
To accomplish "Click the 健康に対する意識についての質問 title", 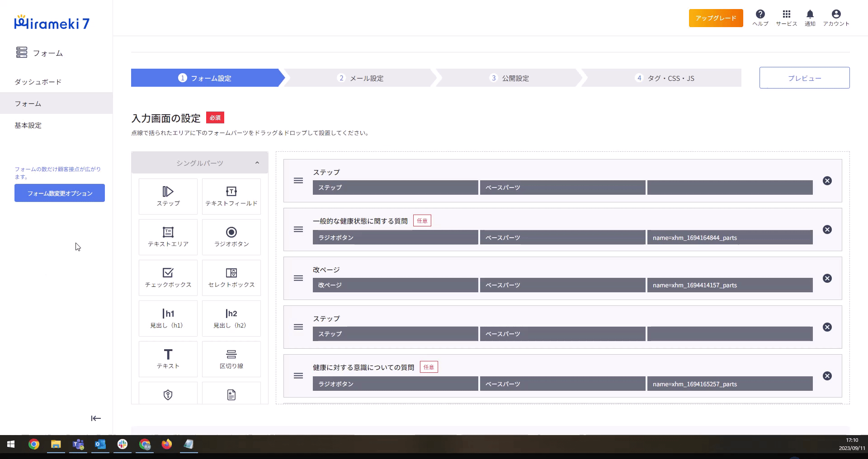I will 363,367.
